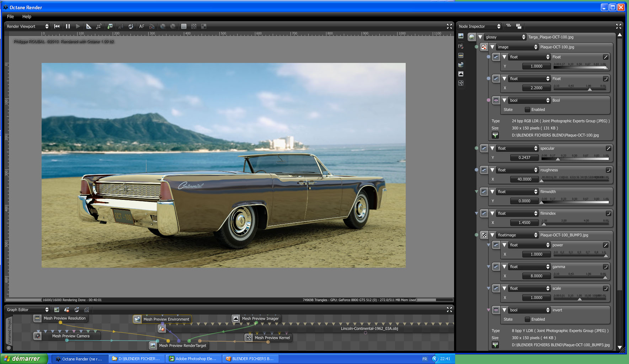
Task: Click the stacked windows icon in Node Inspector
Action: (x=519, y=26)
